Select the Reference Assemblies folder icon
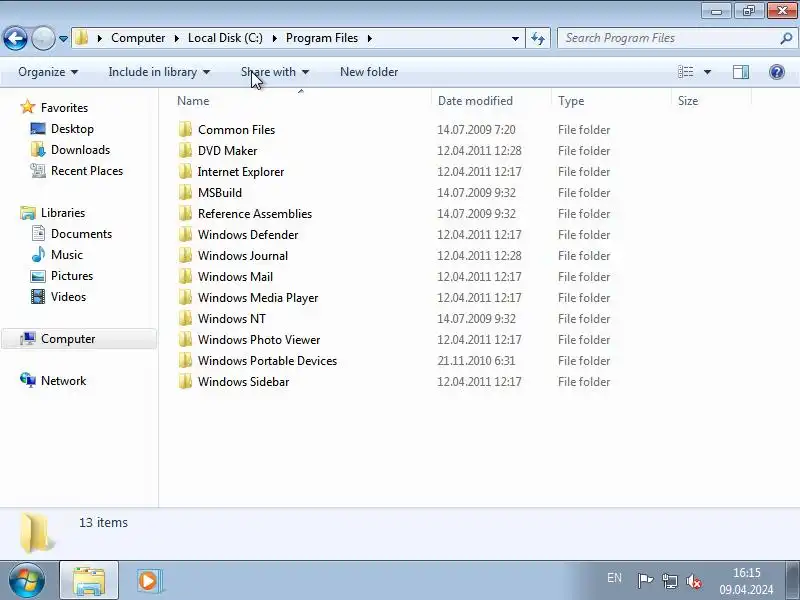800x600 pixels. tap(185, 213)
